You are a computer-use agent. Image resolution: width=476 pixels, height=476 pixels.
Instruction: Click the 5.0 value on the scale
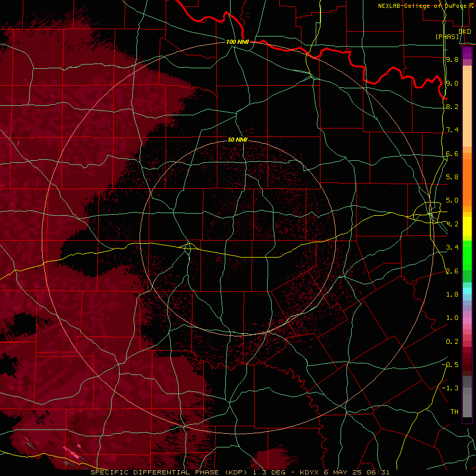[452, 200]
